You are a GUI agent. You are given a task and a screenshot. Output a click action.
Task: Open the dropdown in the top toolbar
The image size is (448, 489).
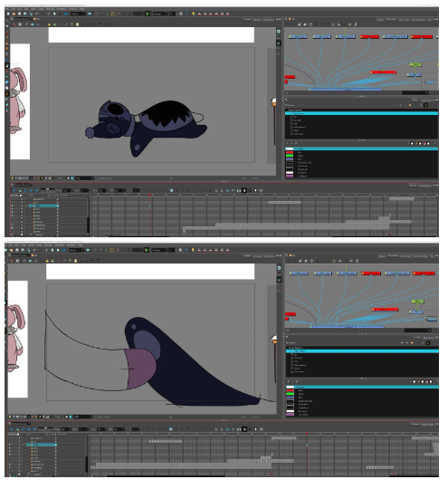[78, 14]
